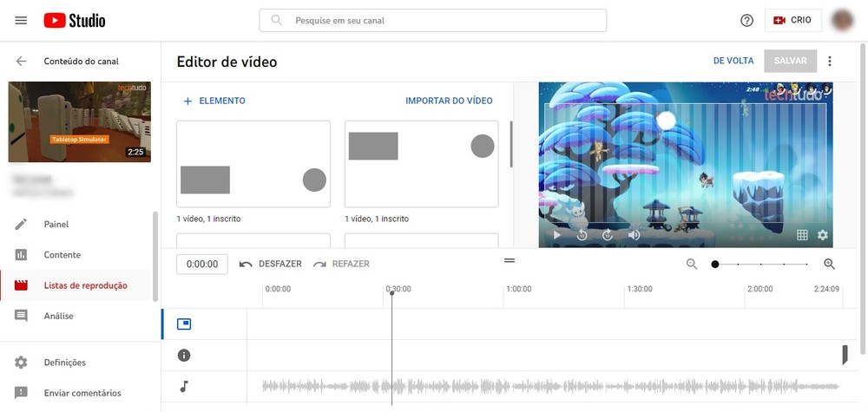Click the YouTube Studio logo
The image size is (868, 412).
[x=74, y=21]
